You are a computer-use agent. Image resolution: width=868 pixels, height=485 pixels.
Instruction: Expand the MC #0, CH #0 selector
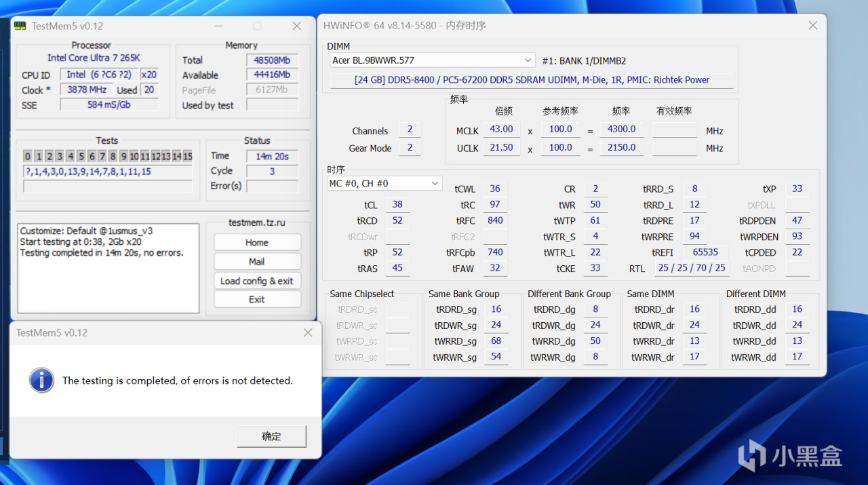point(435,184)
